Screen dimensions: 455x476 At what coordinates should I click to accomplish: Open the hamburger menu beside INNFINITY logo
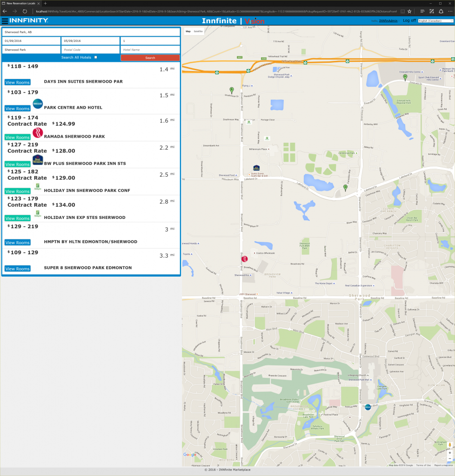coord(5,21)
